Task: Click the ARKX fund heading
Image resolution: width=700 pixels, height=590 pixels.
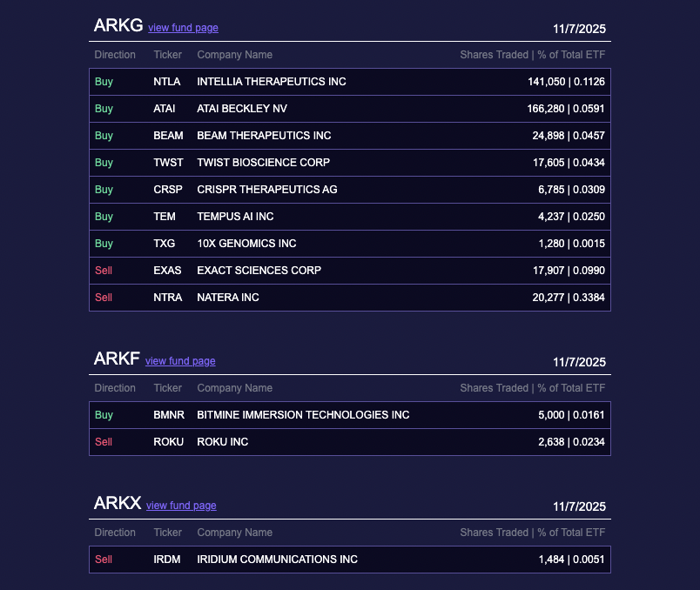Action: pyautogui.click(x=117, y=504)
